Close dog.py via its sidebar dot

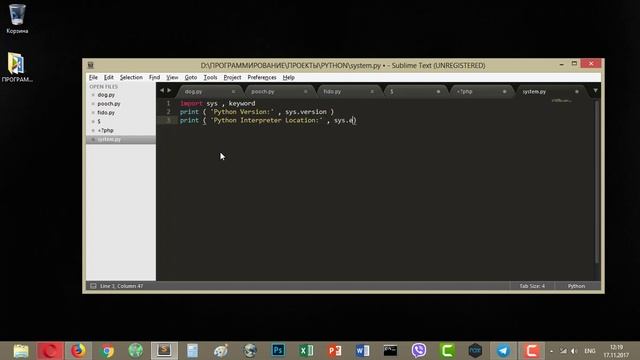pyautogui.click(x=93, y=95)
